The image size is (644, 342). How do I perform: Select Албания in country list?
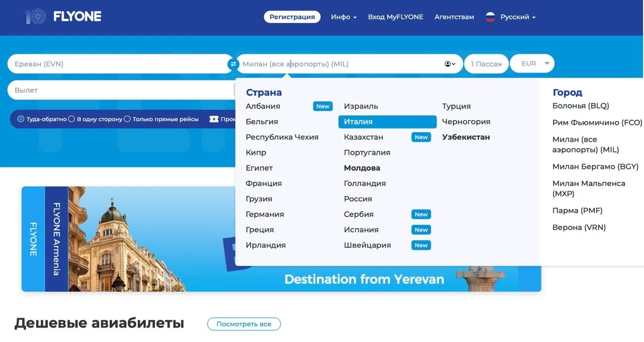point(263,106)
